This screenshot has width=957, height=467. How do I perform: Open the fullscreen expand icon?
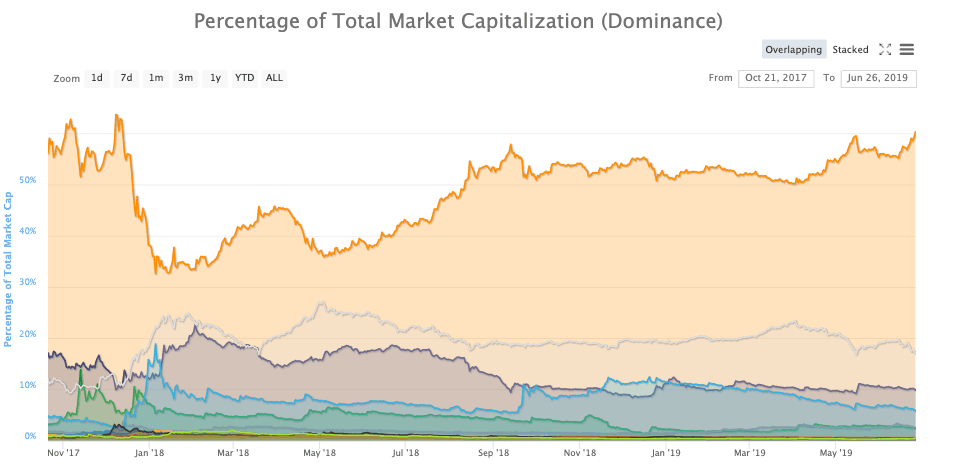click(x=885, y=49)
